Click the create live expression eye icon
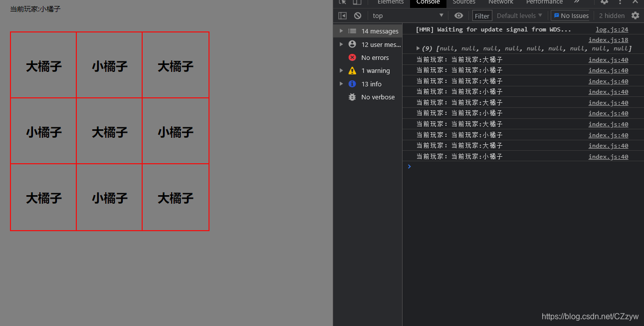The height and width of the screenshot is (326, 644). click(x=458, y=15)
